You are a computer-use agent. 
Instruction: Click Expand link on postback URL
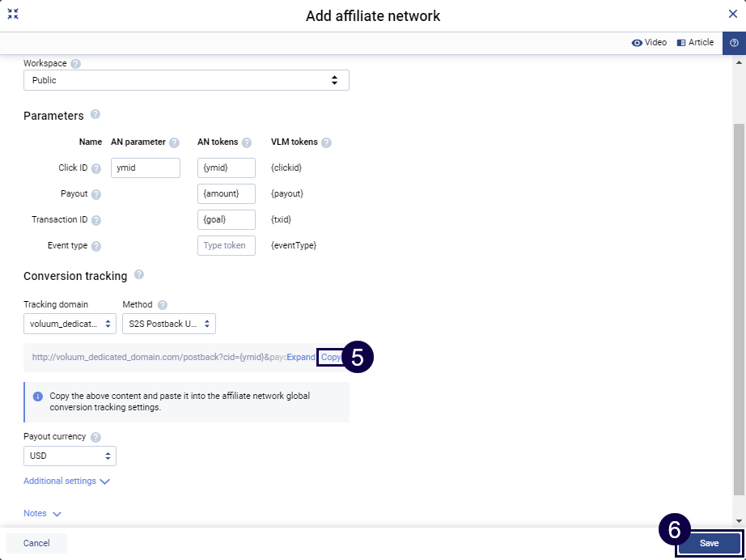301,357
